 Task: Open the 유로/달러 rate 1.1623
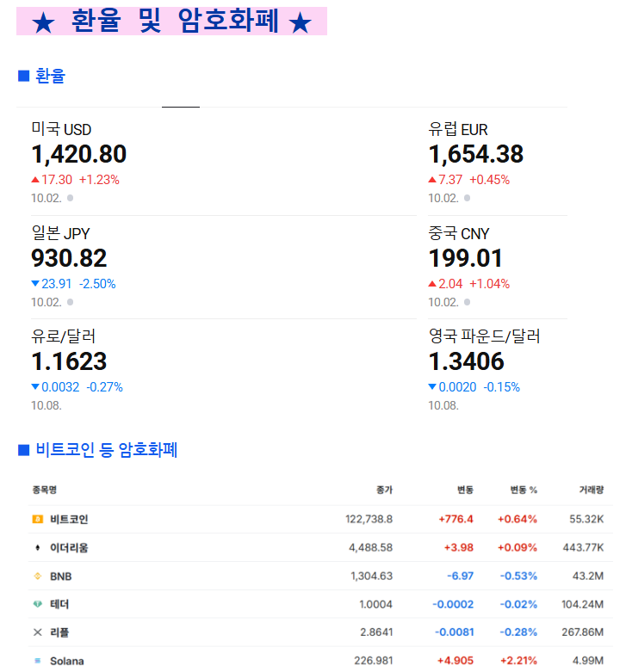(69, 361)
